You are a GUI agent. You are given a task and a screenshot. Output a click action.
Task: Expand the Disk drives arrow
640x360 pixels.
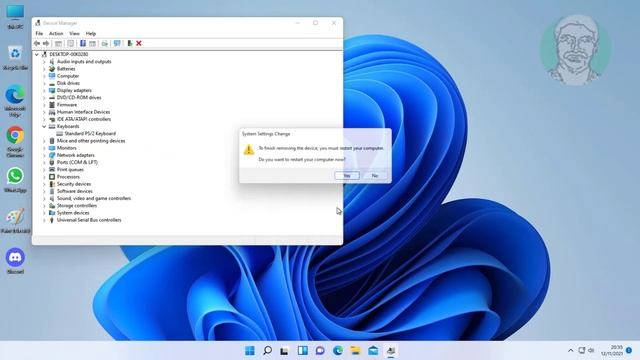point(44,83)
